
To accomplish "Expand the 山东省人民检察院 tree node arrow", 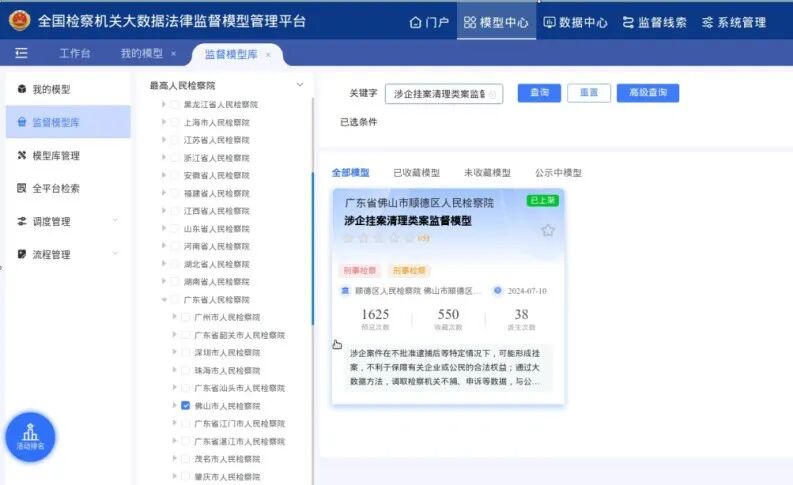I will pyautogui.click(x=164, y=228).
